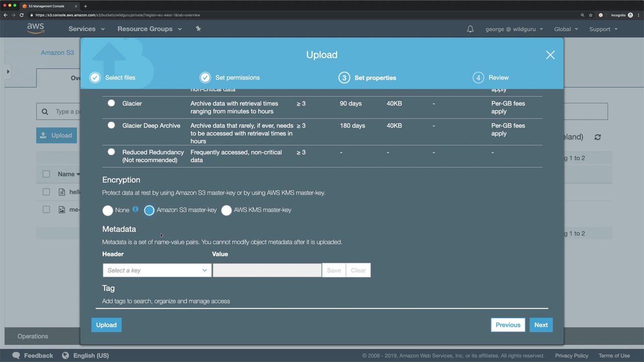Click the Next button
Image resolution: width=644 pixels, height=362 pixels.
click(x=541, y=325)
